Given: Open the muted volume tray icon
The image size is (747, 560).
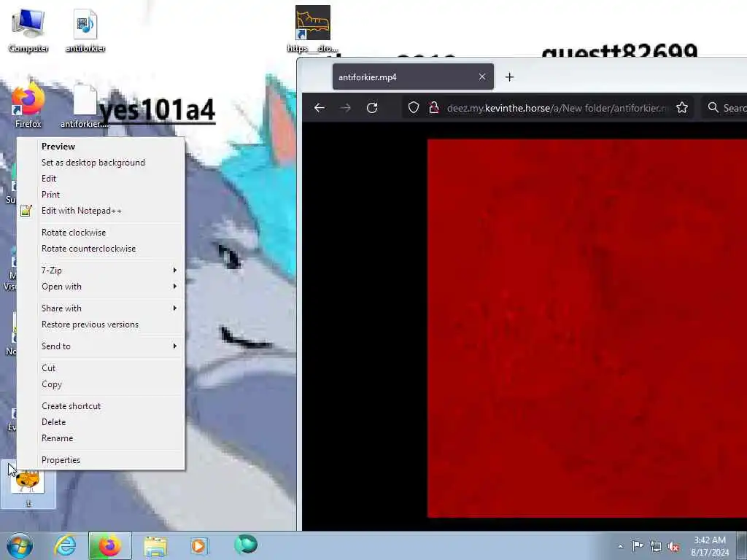Looking at the screenshot, I should point(673,547).
